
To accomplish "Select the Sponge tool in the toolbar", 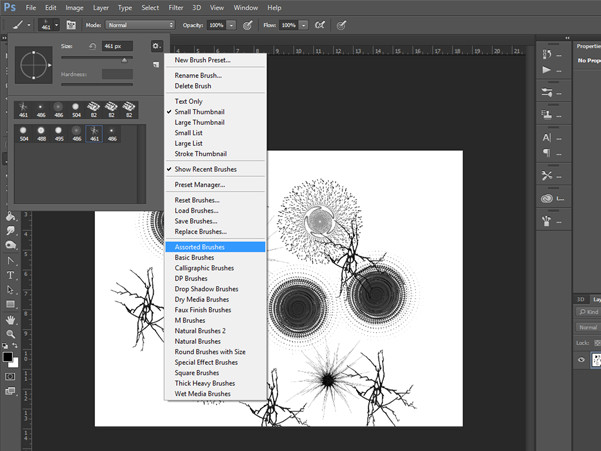I will 10,245.
